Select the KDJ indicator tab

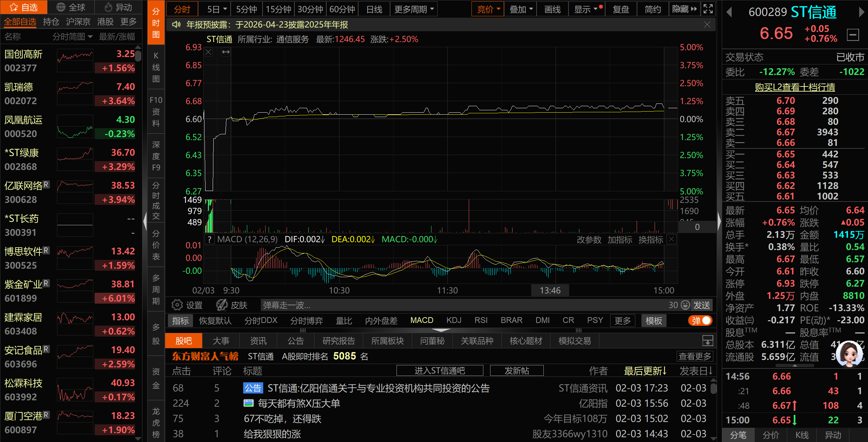pos(454,320)
